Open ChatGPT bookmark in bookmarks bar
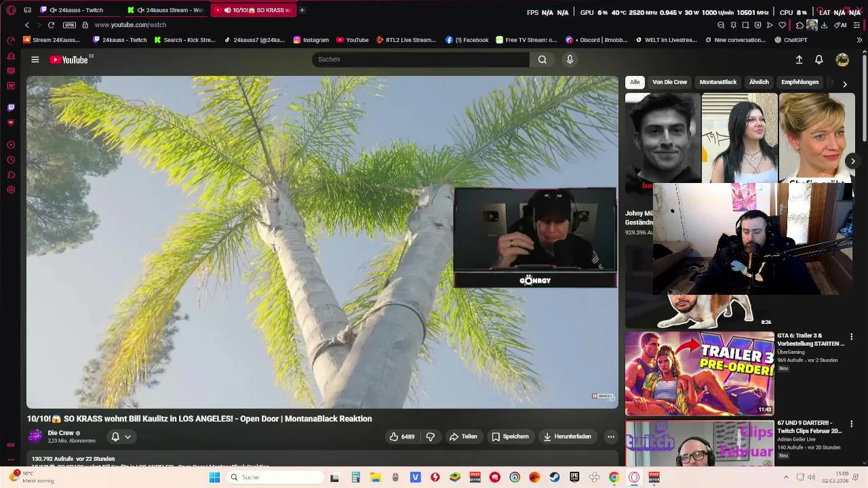The height and width of the screenshot is (488, 868). [791, 40]
